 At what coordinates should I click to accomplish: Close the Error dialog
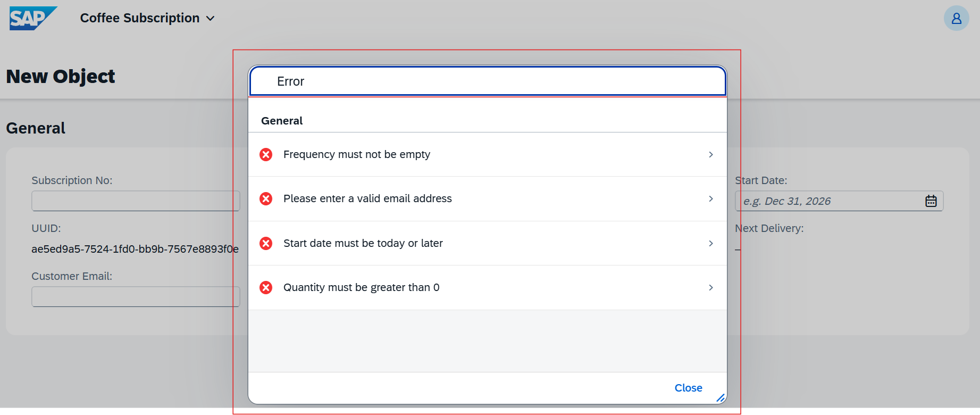688,388
